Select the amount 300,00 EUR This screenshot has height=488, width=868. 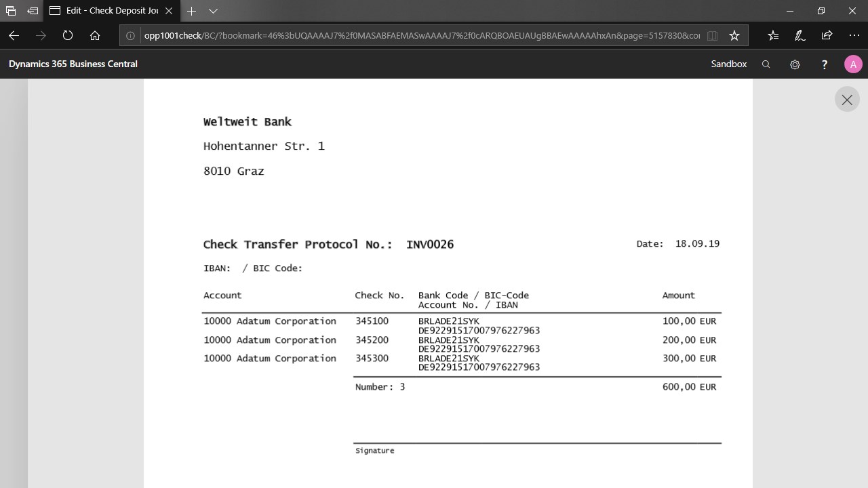pos(689,359)
